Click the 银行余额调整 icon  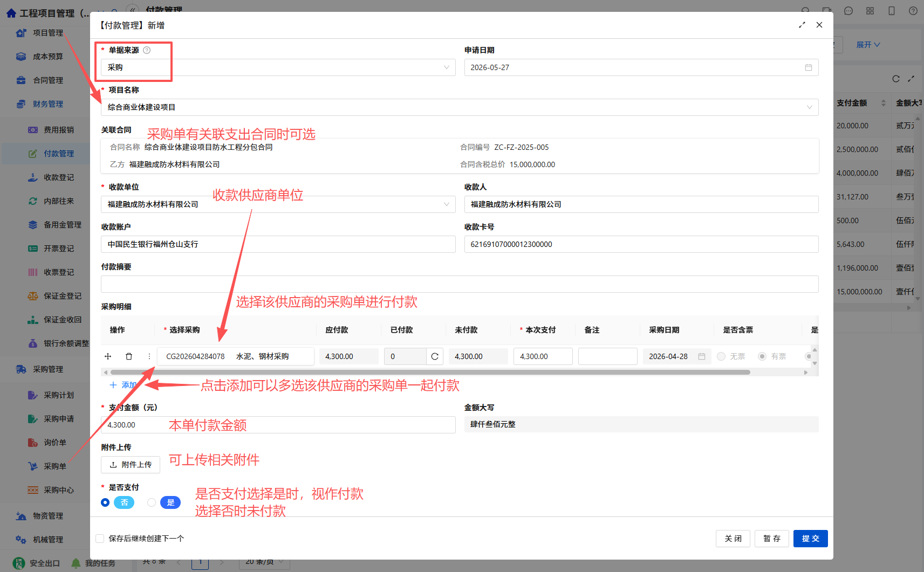tap(33, 343)
